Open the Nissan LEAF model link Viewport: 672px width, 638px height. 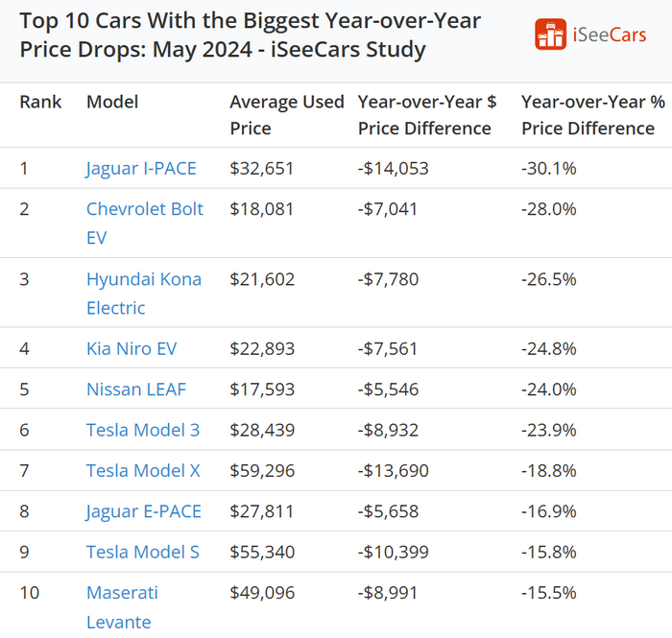pyautogui.click(x=136, y=390)
